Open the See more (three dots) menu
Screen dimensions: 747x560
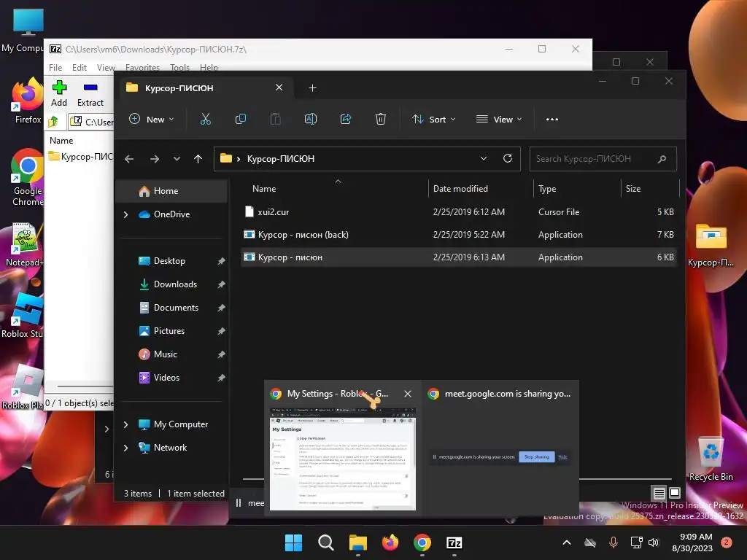pyautogui.click(x=552, y=120)
